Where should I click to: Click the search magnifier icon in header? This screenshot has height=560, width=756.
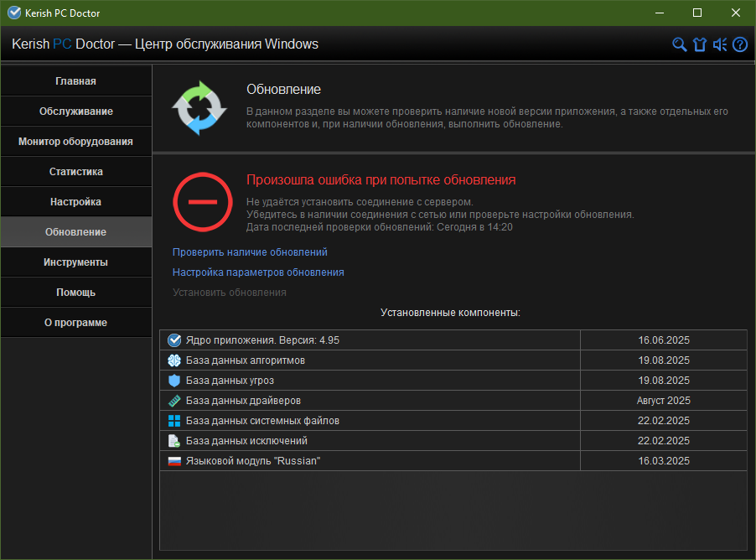tap(680, 44)
